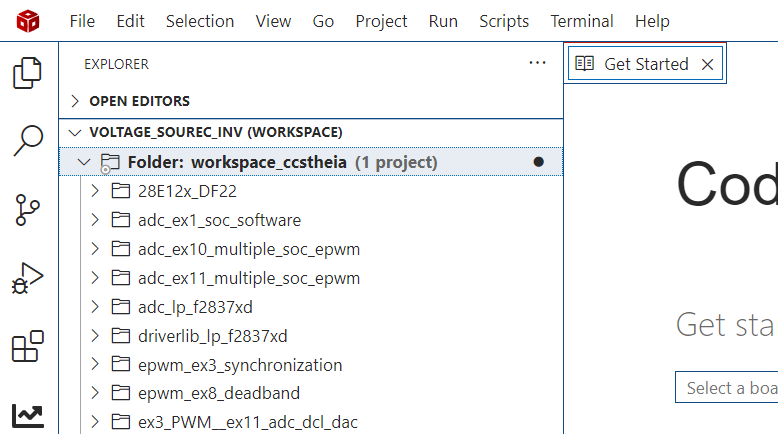The height and width of the screenshot is (434, 778).
Task: Click the adc_ex11_multiple_soc_epwm folder icon
Action: tap(121, 278)
